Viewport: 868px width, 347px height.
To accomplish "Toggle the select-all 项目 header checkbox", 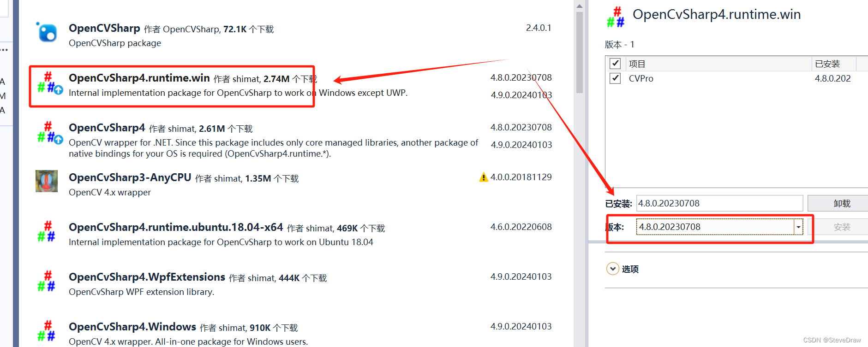I will 615,64.
